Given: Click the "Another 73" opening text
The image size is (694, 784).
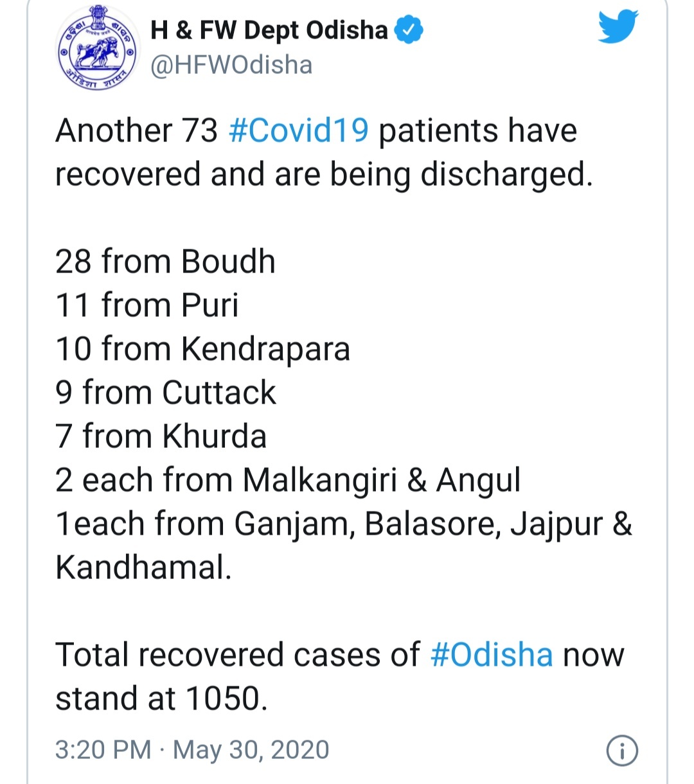Looking at the screenshot, I should coord(136,130).
